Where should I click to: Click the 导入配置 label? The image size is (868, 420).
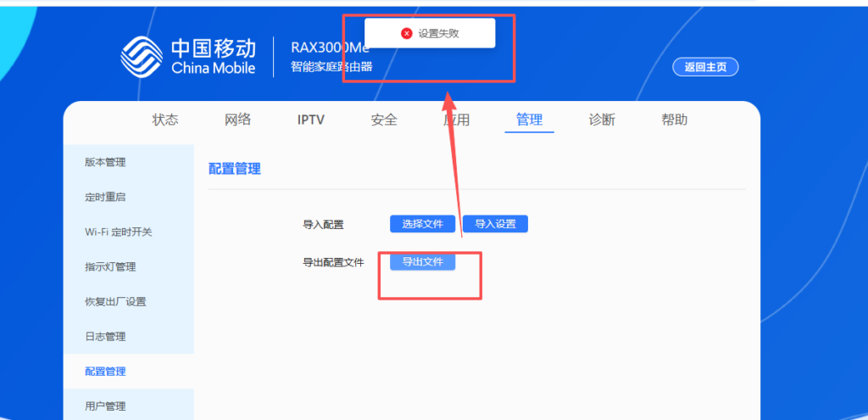pos(323,224)
